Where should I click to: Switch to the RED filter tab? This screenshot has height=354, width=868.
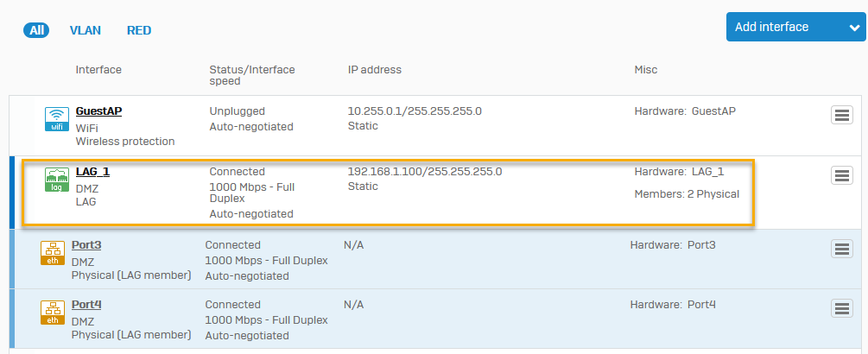[x=139, y=30]
